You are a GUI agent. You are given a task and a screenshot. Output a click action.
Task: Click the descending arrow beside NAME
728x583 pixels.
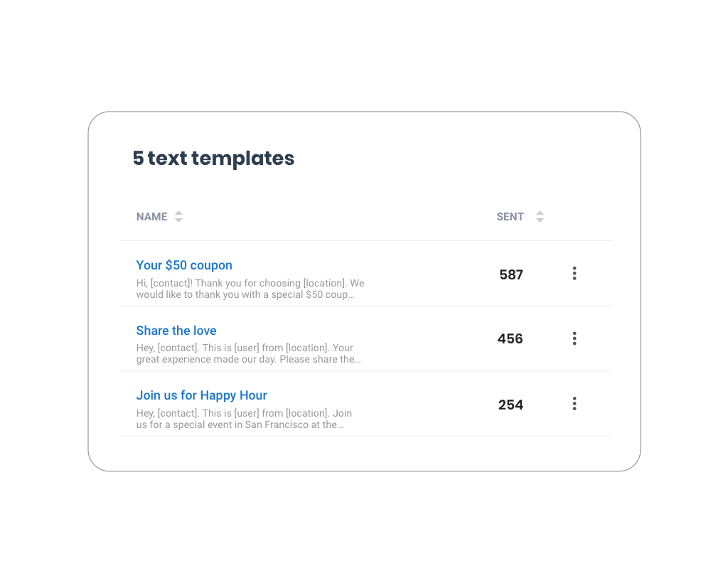click(x=178, y=220)
